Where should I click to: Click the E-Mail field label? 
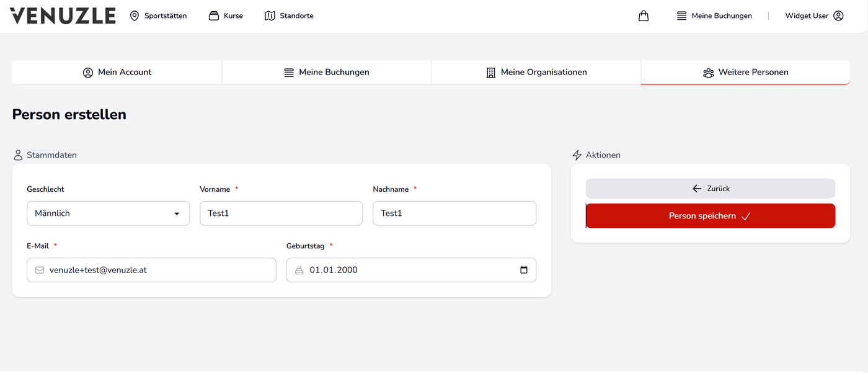click(38, 246)
